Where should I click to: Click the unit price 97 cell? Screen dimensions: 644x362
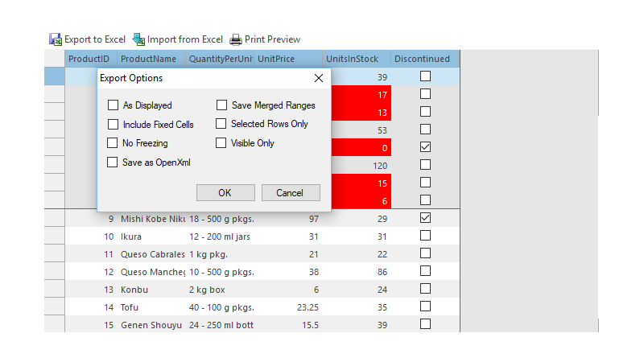[x=288, y=219]
